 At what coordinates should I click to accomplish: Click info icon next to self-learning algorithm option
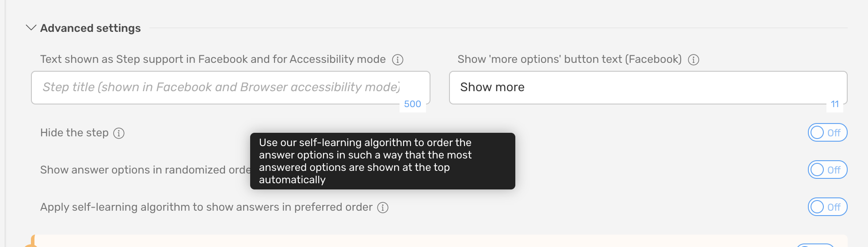click(383, 208)
